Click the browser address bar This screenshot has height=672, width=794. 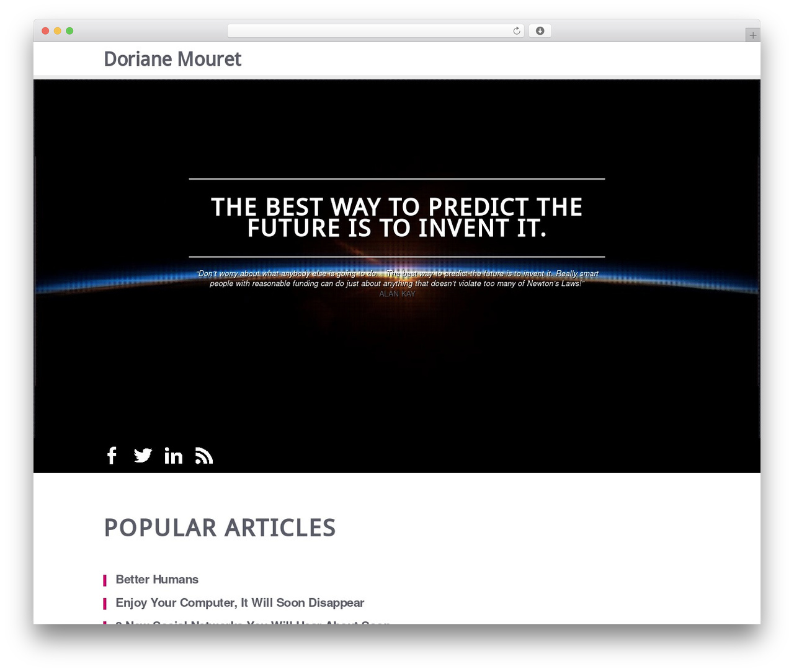[376, 31]
